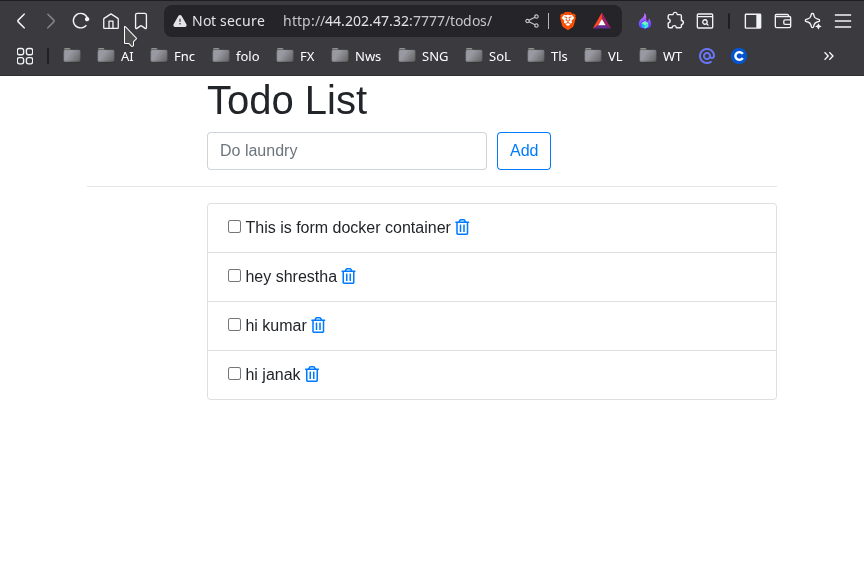
Task: Bookmark this page
Action: [x=141, y=21]
